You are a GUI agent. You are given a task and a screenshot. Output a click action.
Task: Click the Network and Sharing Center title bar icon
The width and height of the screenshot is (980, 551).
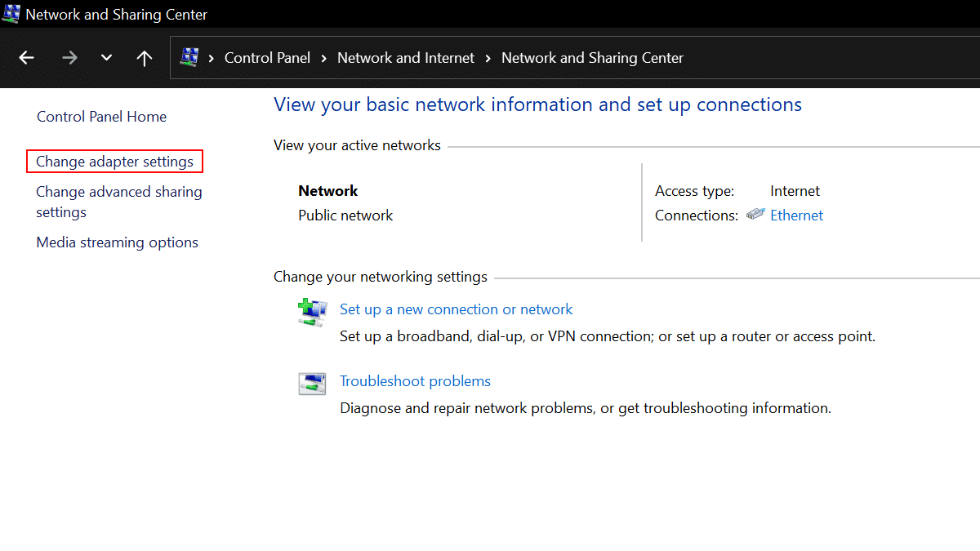coord(11,14)
